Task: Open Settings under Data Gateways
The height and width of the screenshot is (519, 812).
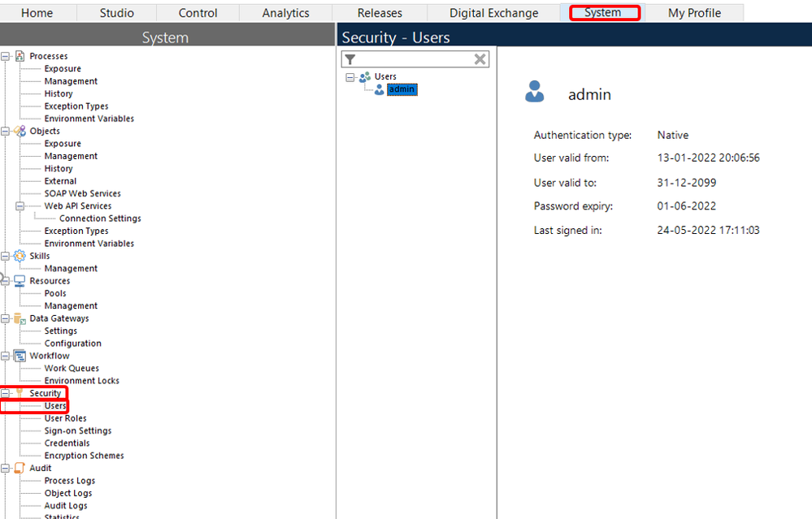Action: click(61, 331)
